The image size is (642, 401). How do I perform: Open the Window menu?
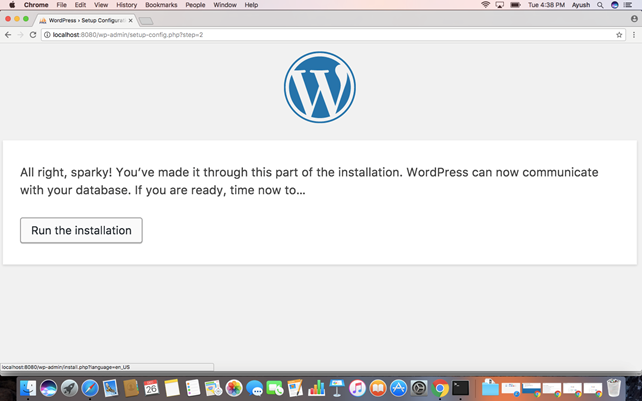[225, 5]
